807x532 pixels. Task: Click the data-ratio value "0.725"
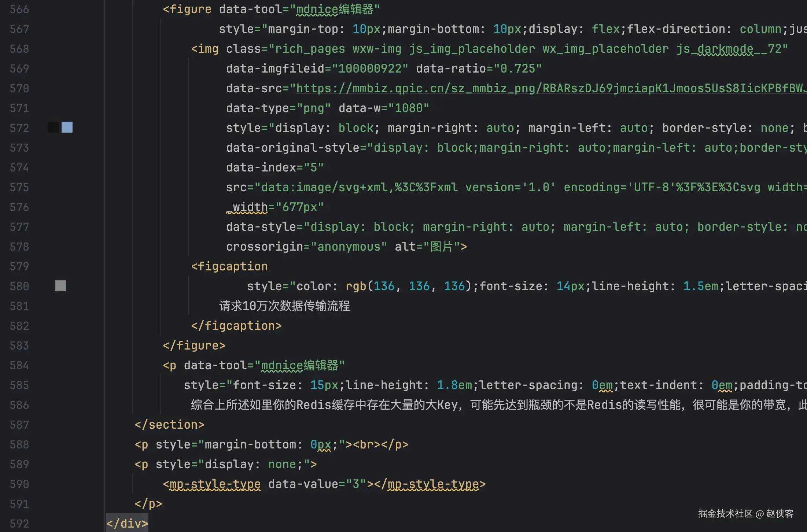(x=517, y=69)
